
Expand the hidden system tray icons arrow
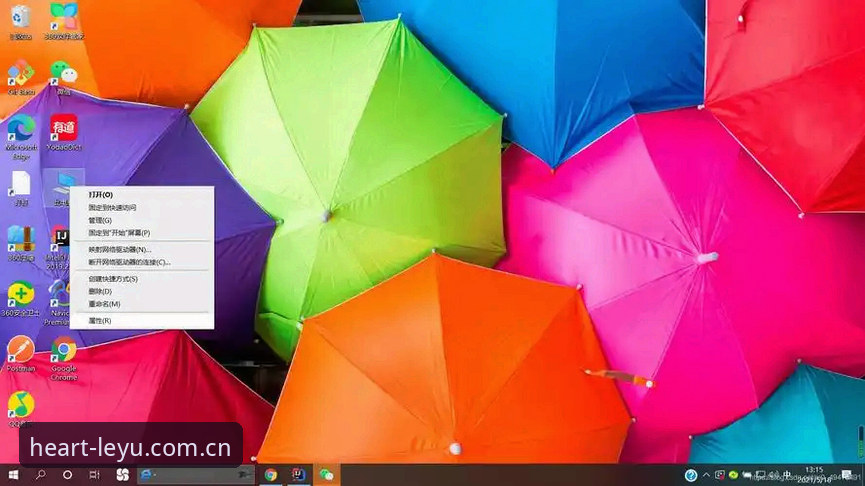pos(706,475)
